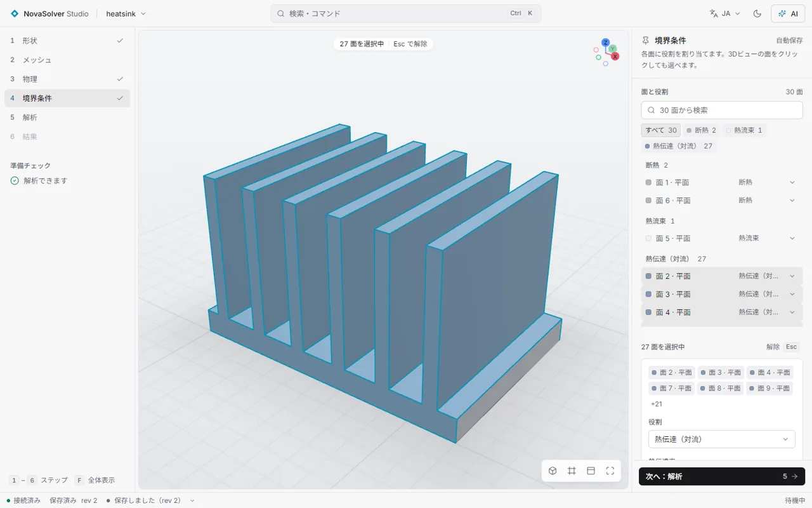
Task: Focus the 30 面から検索 search field
Action: (x=722, y=110)
